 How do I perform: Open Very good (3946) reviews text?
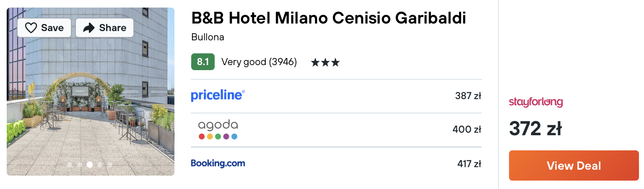(x=259, y=62)
